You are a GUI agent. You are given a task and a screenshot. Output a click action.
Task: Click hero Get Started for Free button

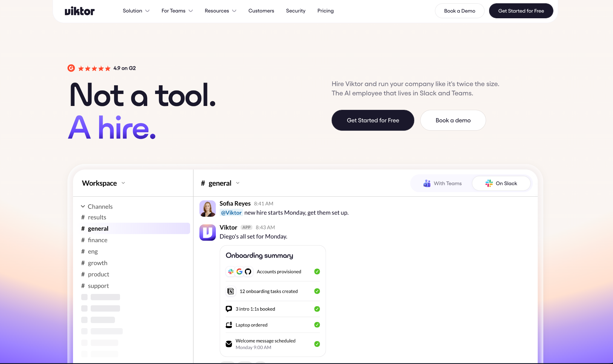pyautogui.click(x=373, y=120)
